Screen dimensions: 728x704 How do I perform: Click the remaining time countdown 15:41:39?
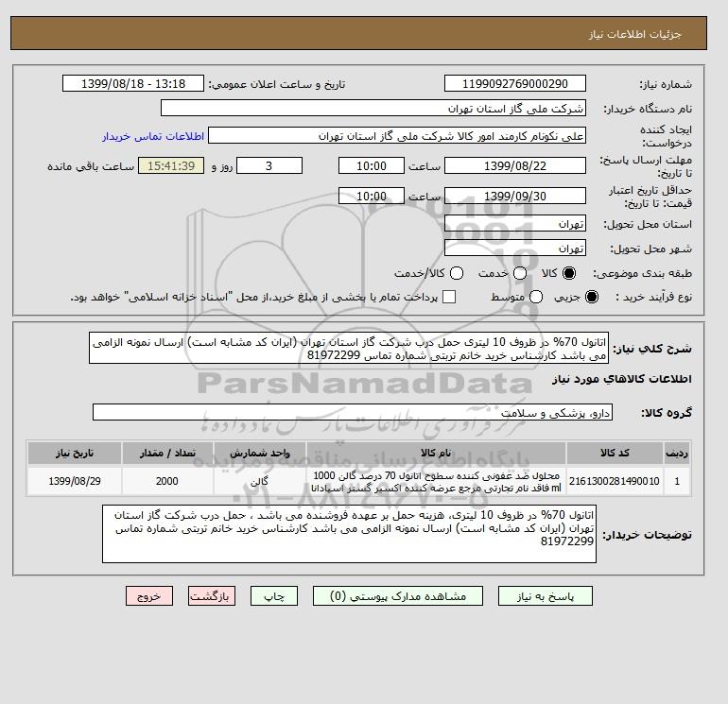171,165
